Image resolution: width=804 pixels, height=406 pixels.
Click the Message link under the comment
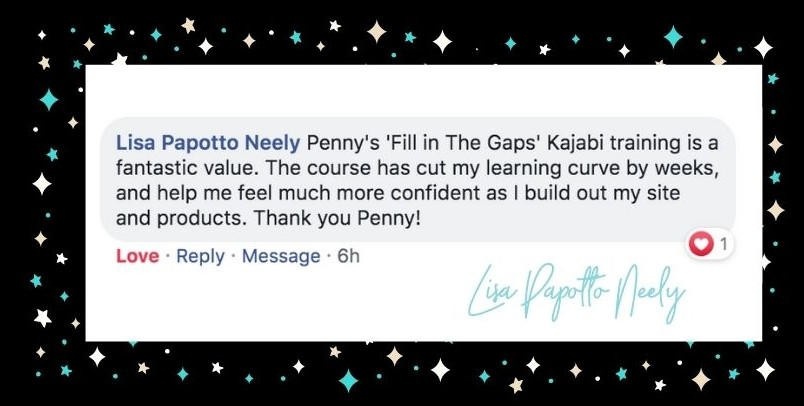point(281,257)
